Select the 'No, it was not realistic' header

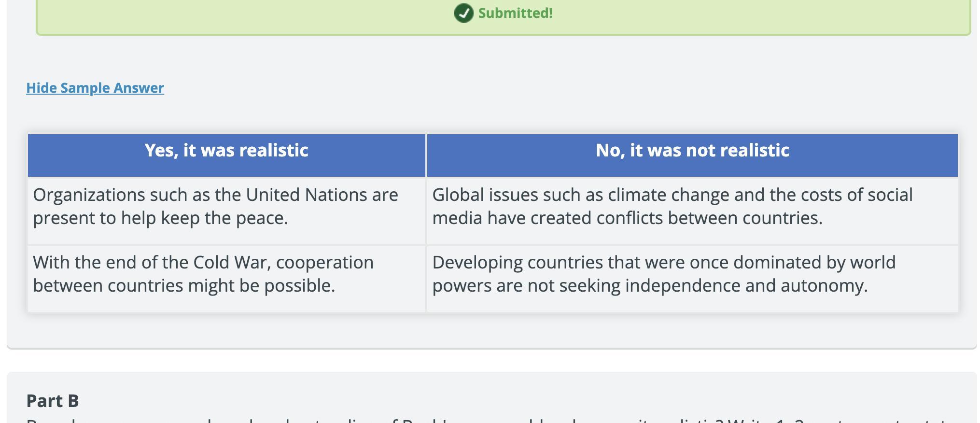point(692,151)
